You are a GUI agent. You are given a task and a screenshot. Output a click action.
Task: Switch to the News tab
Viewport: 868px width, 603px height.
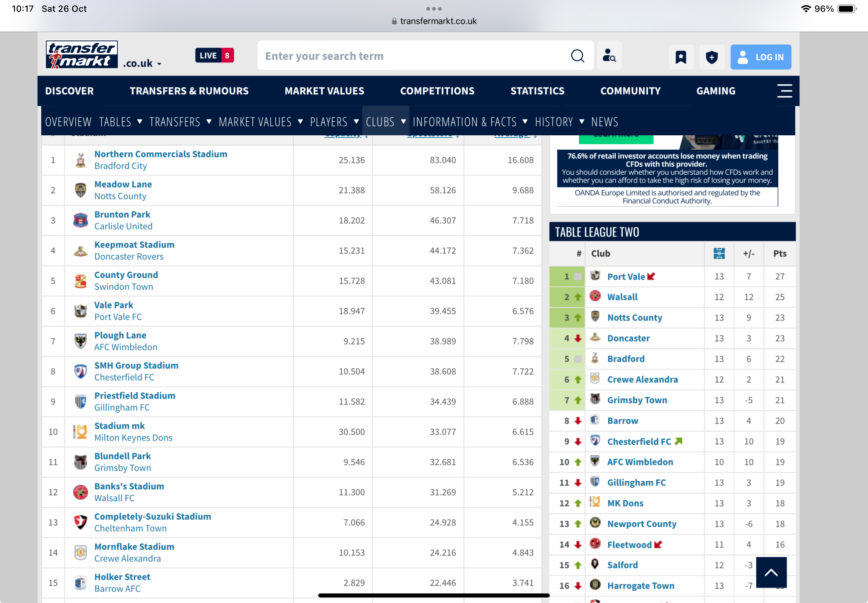[x=605, y=122]
